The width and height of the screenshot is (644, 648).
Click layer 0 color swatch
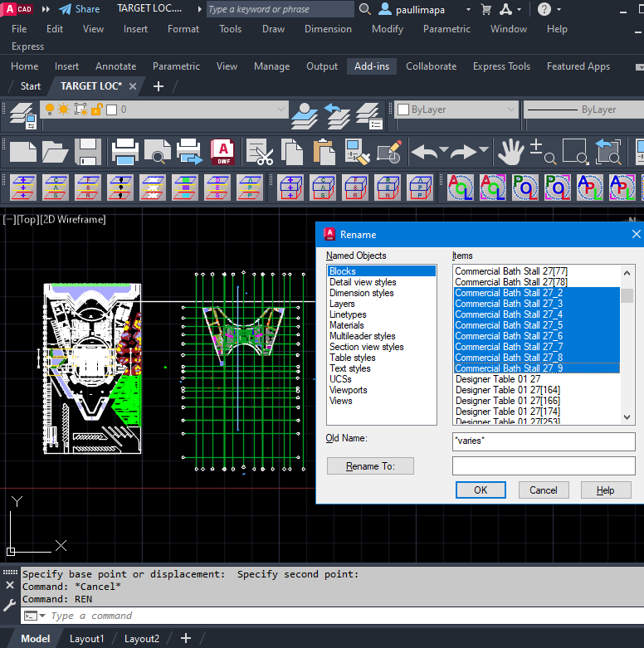pos(111,110)
